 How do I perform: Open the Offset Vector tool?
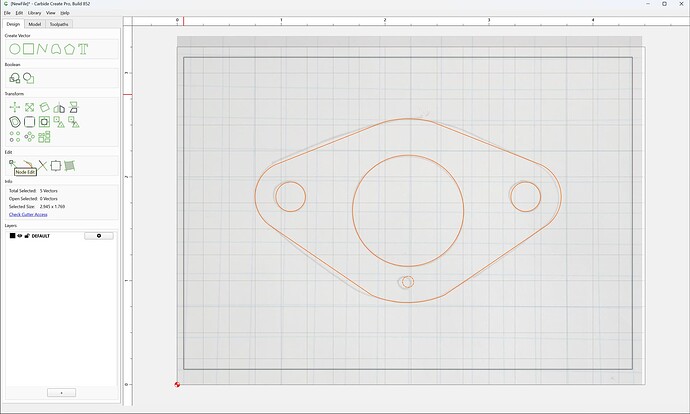click(15, 122)
